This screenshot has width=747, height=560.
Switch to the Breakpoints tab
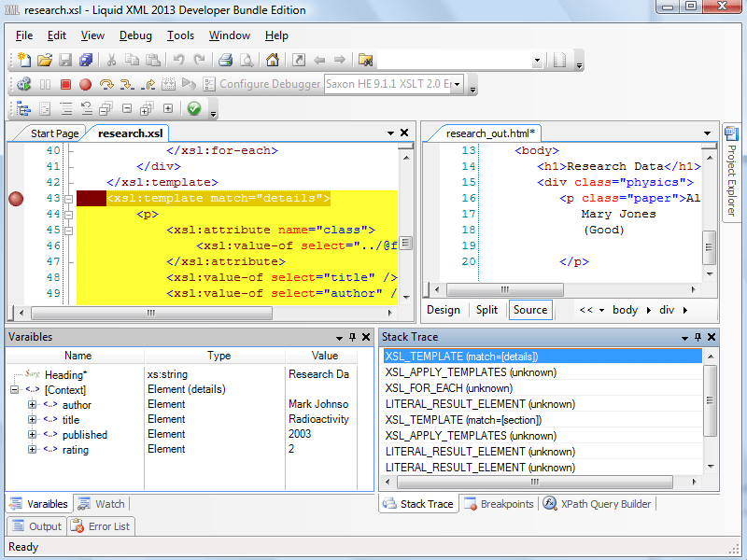tap(499, 504)
